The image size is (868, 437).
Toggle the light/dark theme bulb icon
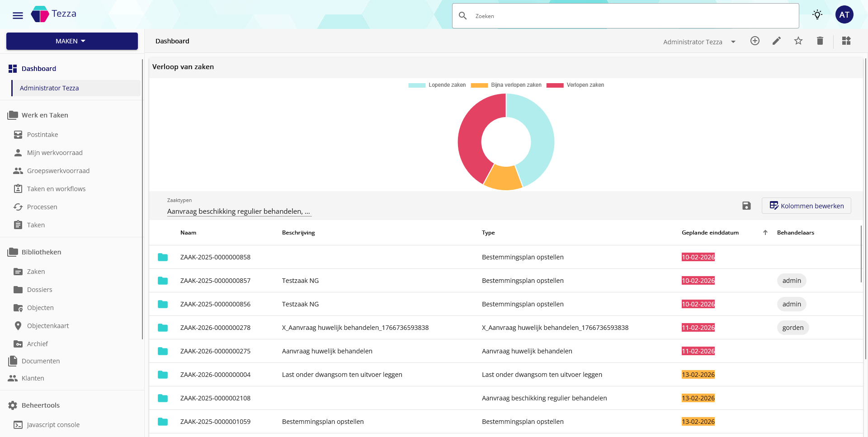point(817,15)
